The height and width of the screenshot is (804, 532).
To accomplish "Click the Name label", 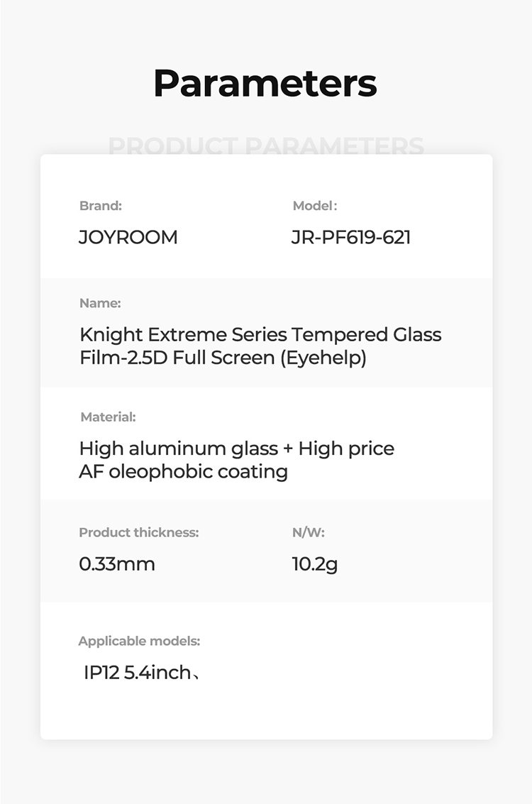I will point(100,303).
